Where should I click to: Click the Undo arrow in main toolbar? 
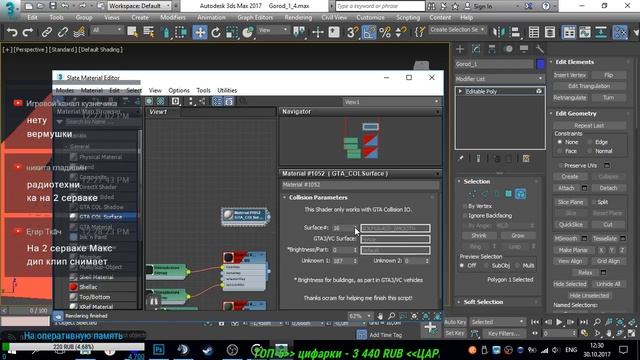pyautogui.click(x=12, y=32)
